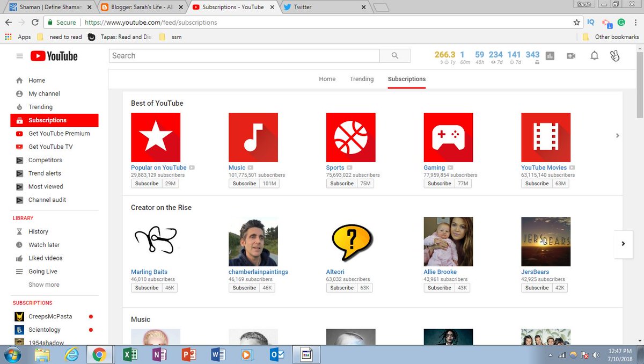
Task: Open the Sports basketball channel icon
Action: [351, 137]
